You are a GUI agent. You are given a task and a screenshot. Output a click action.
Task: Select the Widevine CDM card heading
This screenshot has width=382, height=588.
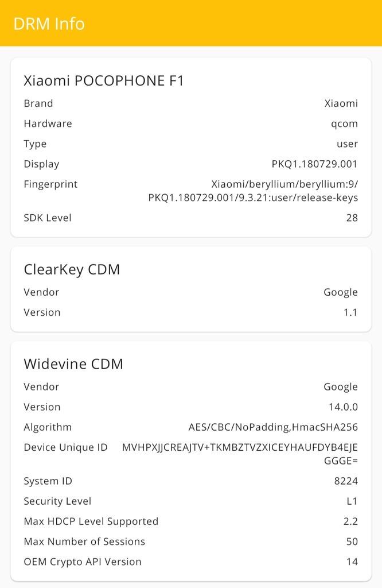coord(73,364)
